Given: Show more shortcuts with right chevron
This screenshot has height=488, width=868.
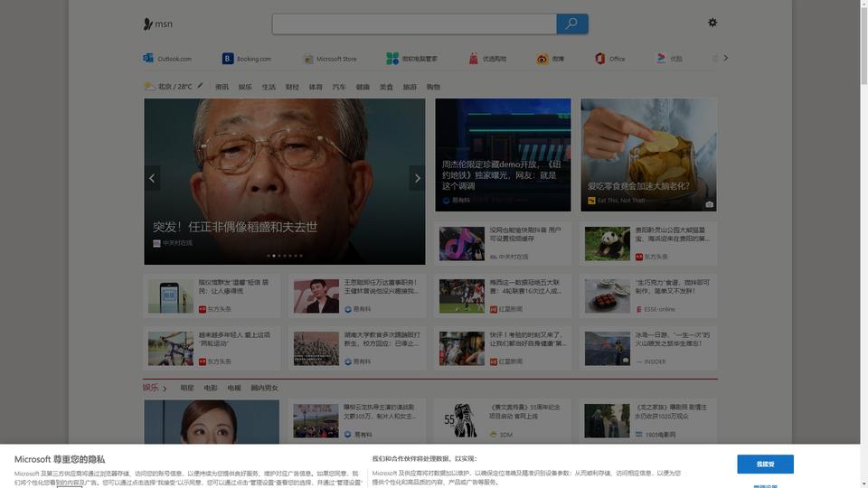Looking at the screenshot, I should (726, 58).
